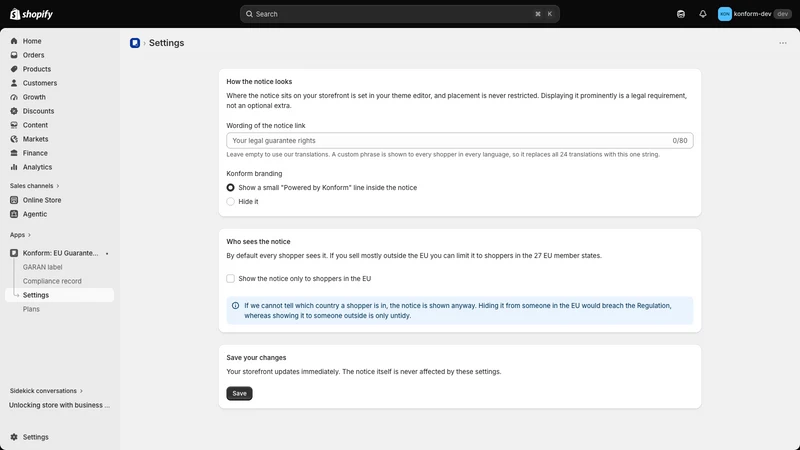This screenshot has width=800, height=450.
Task: Open the three-dot more actions menu
Action: 783,43
